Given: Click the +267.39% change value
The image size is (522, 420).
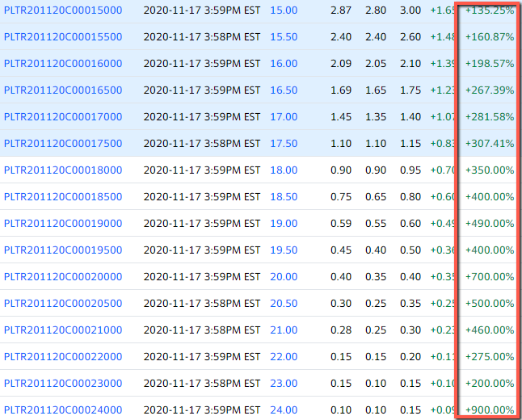Looking at the screenshot, I should (490, 90).
